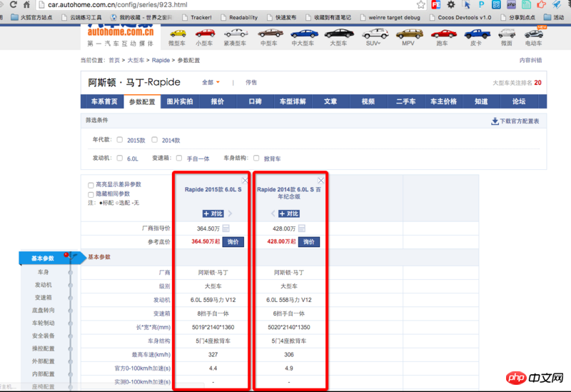Open the red 跑车 sports car icon
Viewport: 571px width, 392px height.
(443, 34)
